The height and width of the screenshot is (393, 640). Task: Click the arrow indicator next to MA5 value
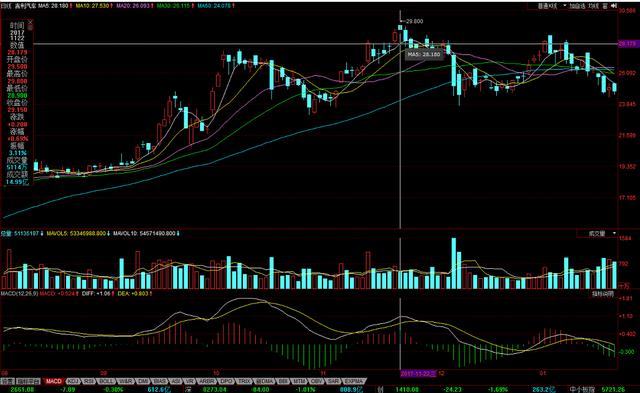tap(71, 6)
